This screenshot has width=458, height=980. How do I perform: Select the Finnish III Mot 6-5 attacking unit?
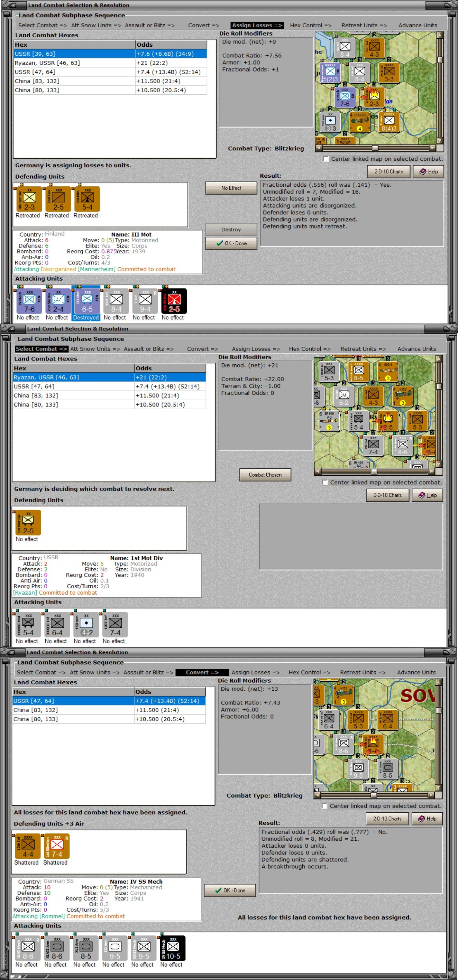point(87,301)
